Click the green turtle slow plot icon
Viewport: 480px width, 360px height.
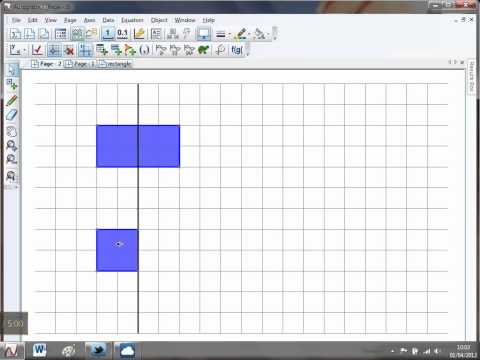[x=203, y=50]
